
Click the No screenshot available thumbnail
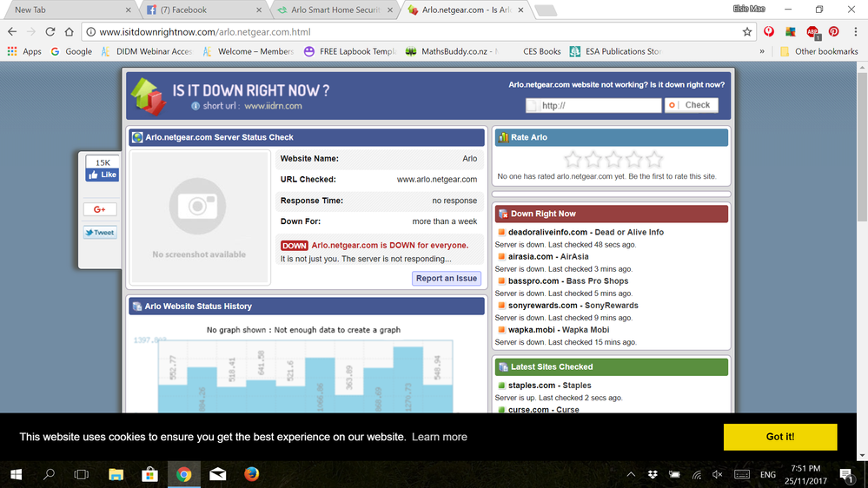[199, 218]
